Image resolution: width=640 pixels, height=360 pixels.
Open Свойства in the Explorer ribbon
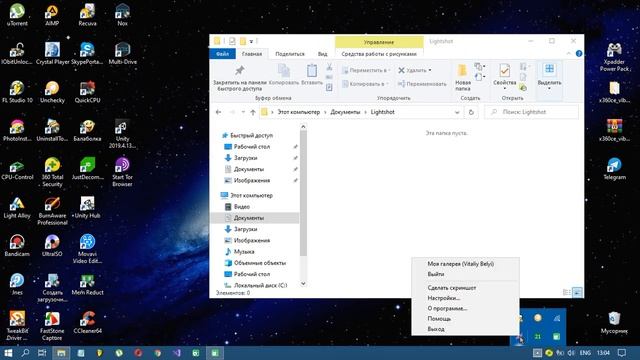pos(504,76)
